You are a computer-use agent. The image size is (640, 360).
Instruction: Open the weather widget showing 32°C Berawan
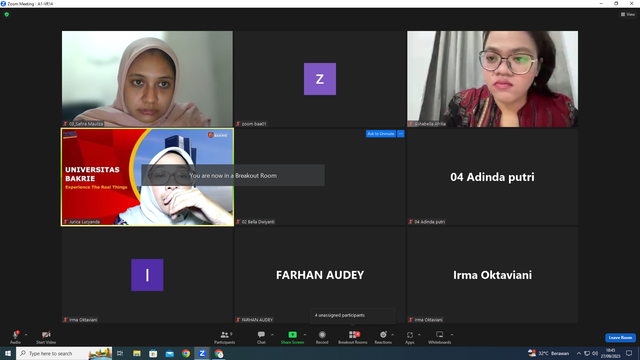click(549, 353)
